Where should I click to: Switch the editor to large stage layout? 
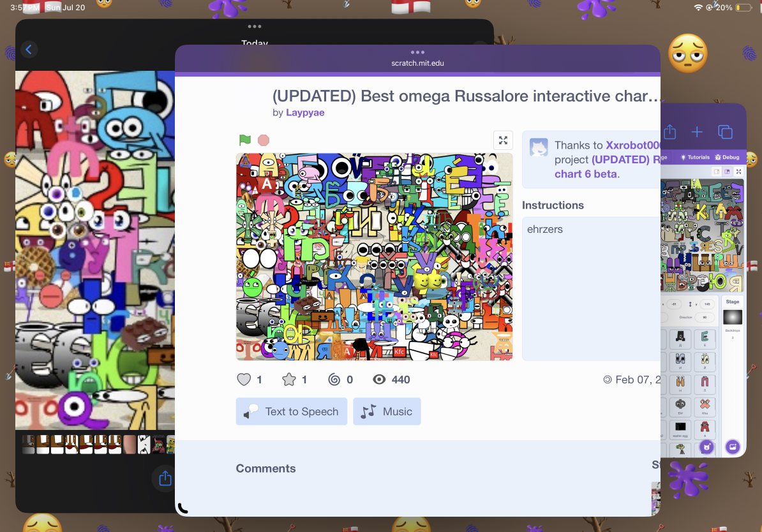pos(727,172)
